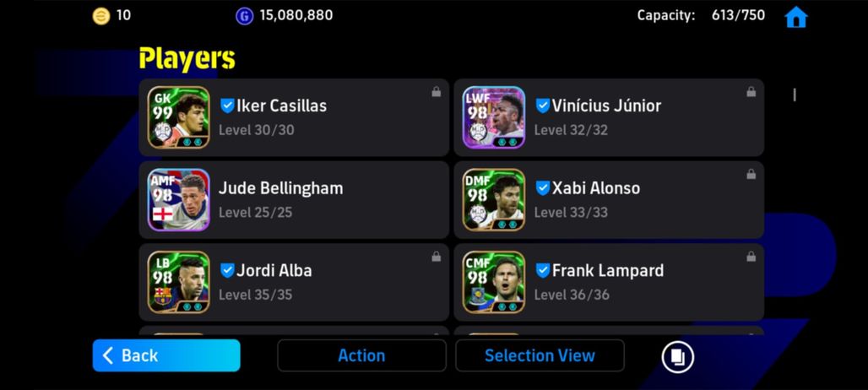Switch to Selection View
This screenshot has height=390, width=868.
pos(540,355)
